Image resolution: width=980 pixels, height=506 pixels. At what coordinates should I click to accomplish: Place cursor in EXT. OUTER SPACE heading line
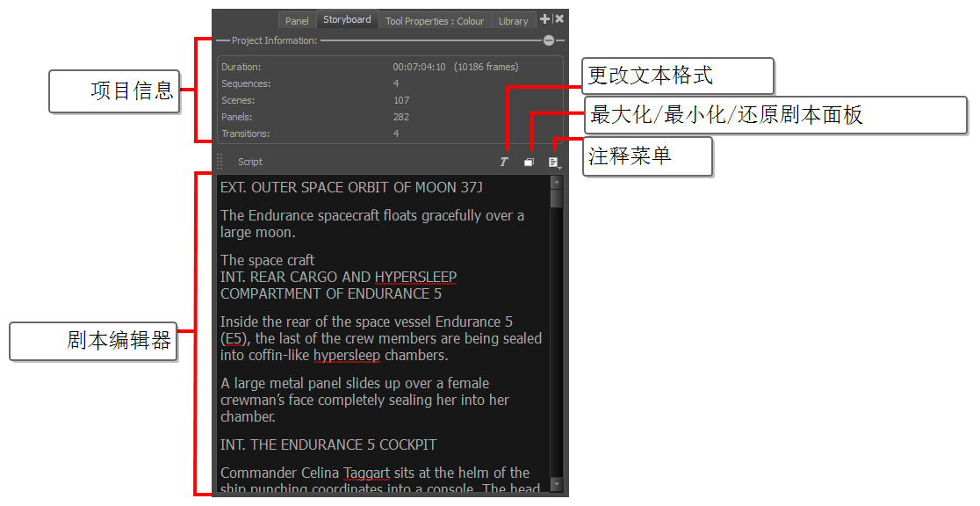tap(351, 188)
